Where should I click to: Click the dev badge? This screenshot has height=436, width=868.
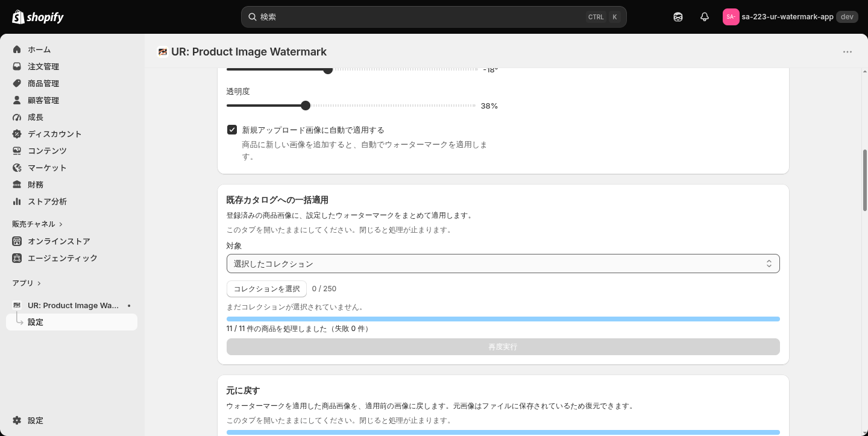pyautogui.click(x=847, y=17)
